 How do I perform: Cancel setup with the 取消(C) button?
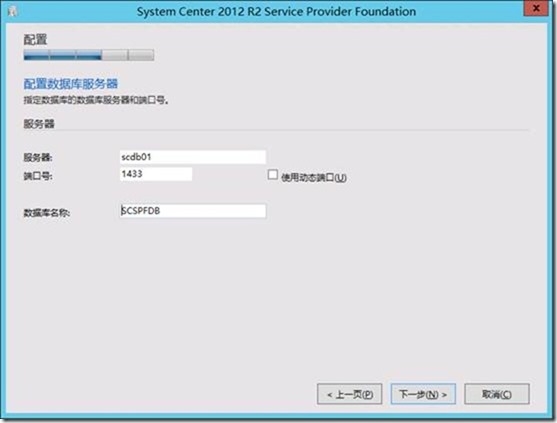(497, 394)
